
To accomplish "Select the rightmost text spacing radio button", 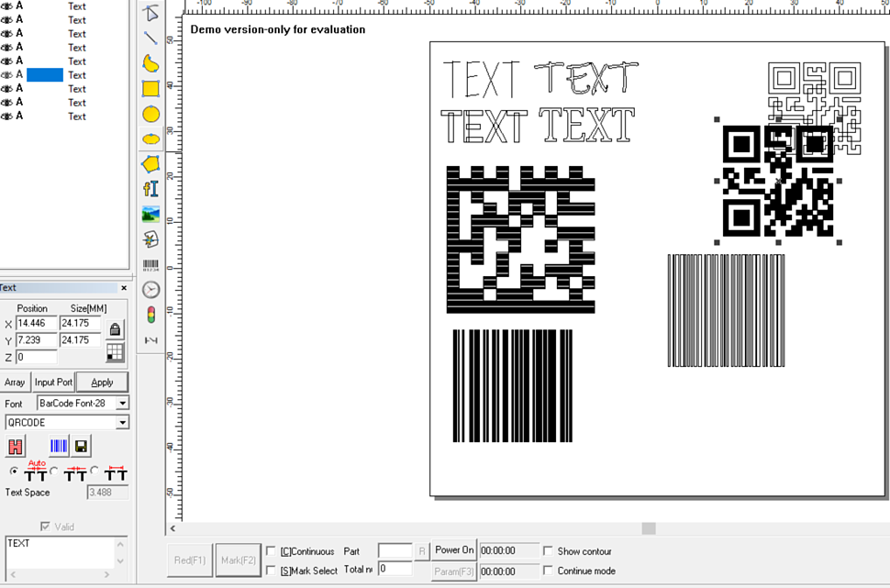I will coord(95,470).
